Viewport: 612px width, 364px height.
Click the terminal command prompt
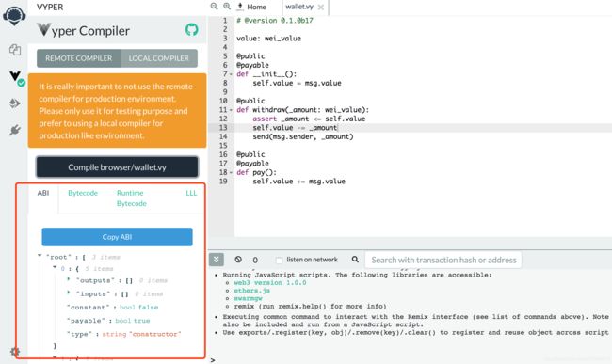(x=213, y=360)
